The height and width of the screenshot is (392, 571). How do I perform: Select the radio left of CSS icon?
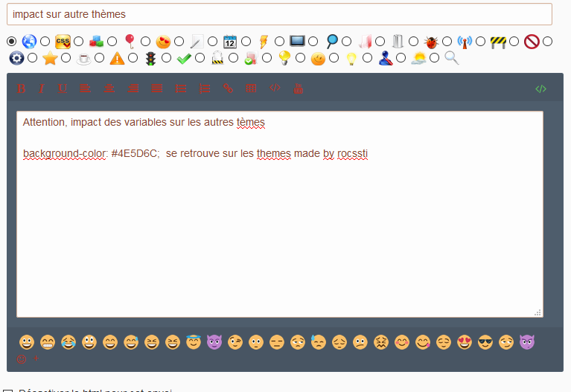pos(45,41)
